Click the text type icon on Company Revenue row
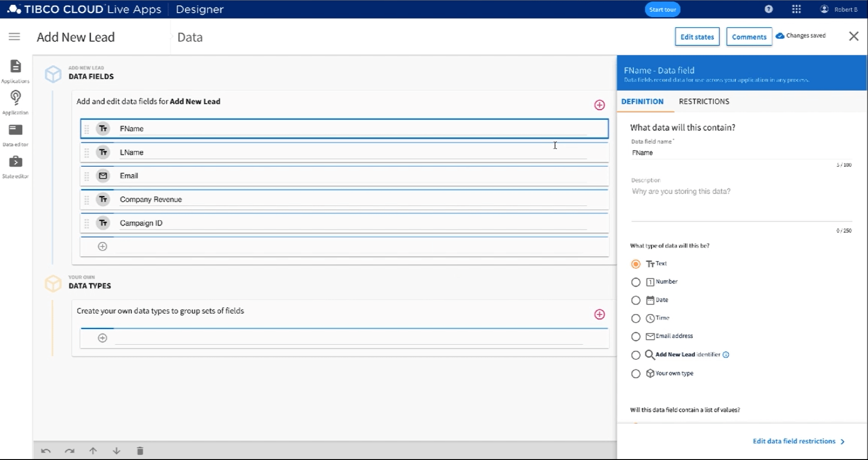Screen dimensions: 868x460 click(x=103, y=199)
